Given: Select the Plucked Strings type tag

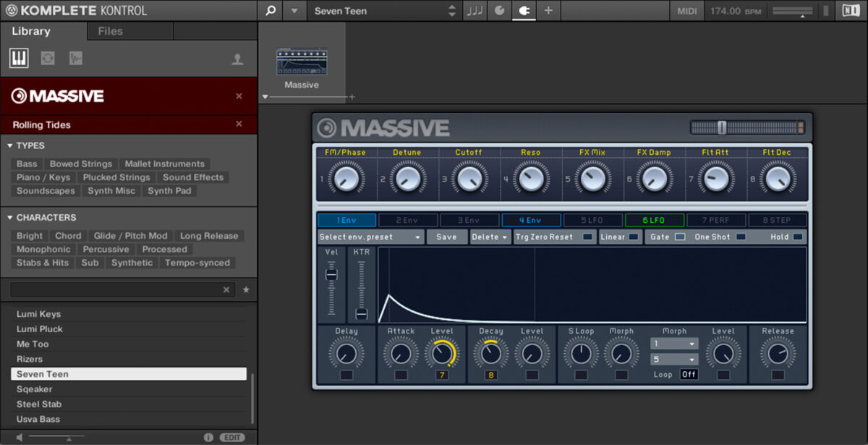Looking at the screenshot, I should click(x=116, y=177).
